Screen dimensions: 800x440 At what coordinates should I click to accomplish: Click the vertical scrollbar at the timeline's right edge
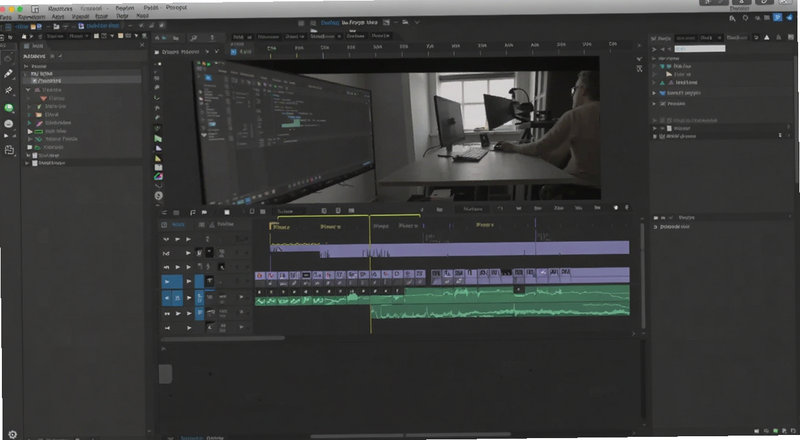[x=643, y=276]
